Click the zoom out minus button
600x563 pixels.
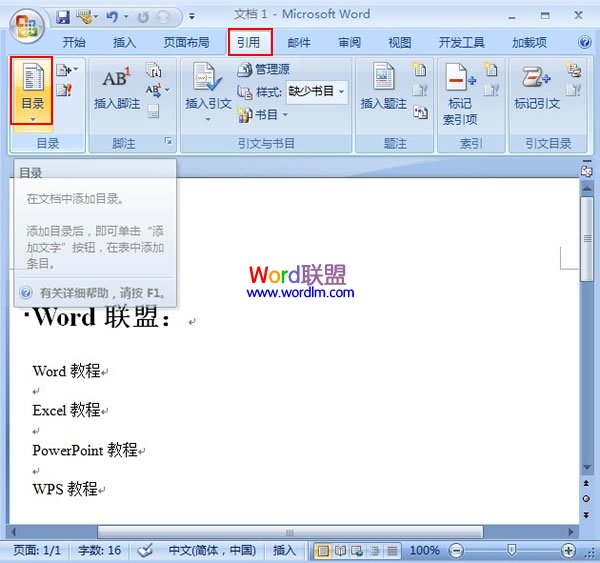tap(456, 551)
